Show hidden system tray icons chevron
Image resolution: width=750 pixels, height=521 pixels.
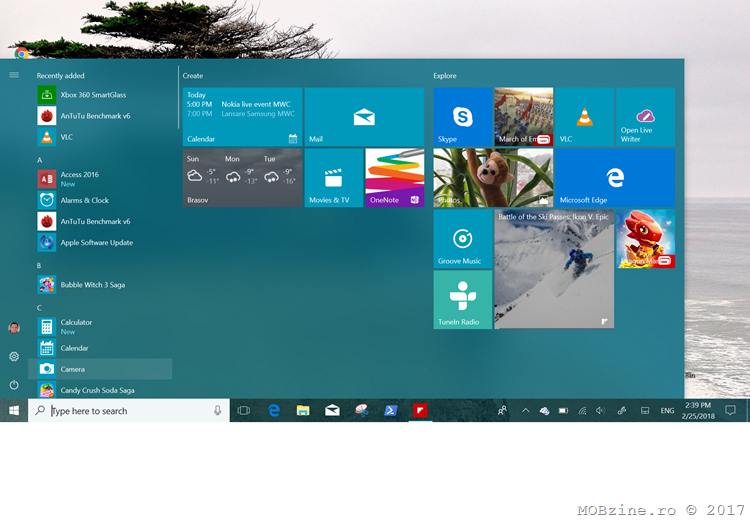pyautogui.click(x=526, y=411)
